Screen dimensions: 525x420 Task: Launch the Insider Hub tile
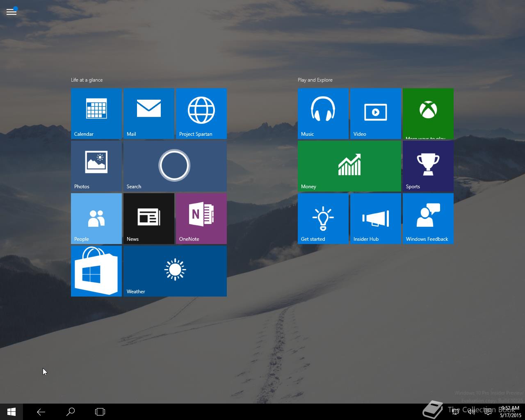click(376, 219)
